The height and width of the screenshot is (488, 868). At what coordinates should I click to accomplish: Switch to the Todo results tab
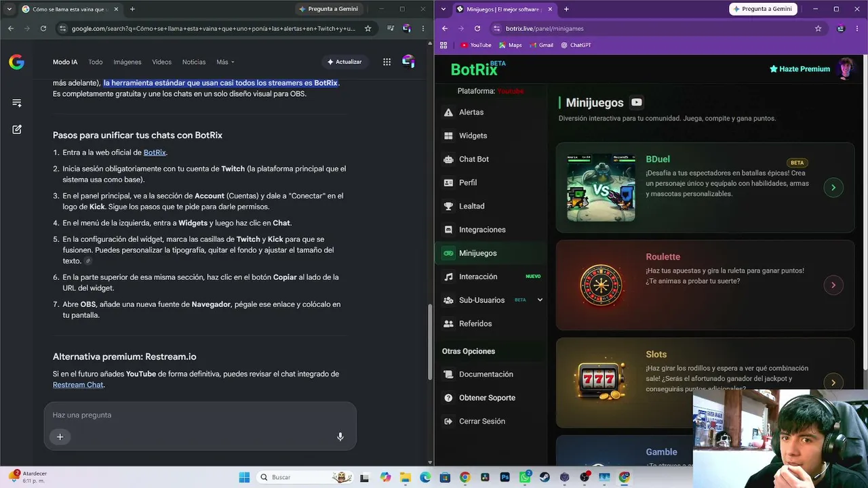coord(95,62)
